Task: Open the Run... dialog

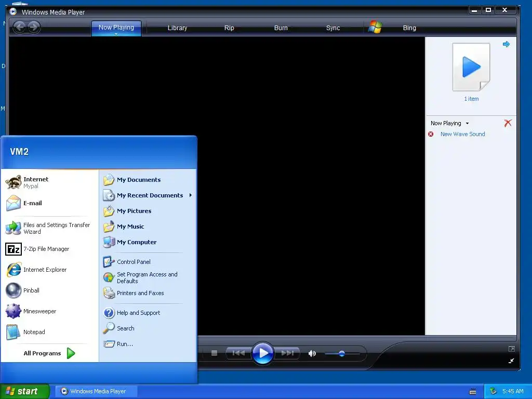Action: click(x=148, y=344)
